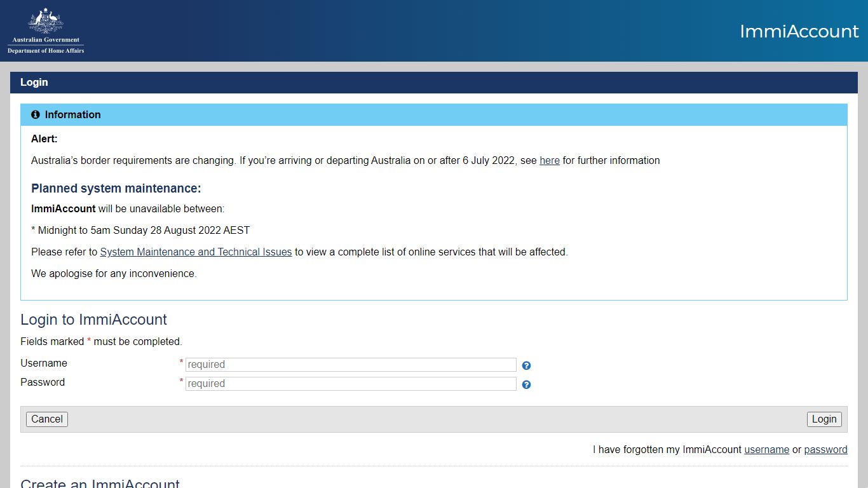Click the Login button
Screen dimensions: 868x488
[824, 419]
